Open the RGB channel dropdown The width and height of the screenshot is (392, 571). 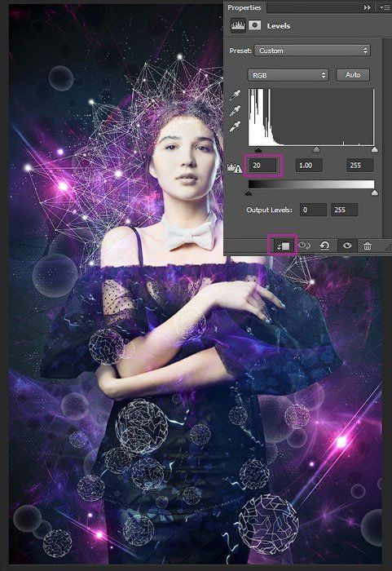click(288, 75)
